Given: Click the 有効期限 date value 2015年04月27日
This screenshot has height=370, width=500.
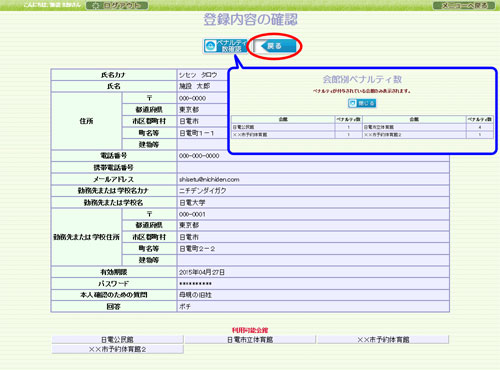Looking at the screenshot, I should pos(202,272).
